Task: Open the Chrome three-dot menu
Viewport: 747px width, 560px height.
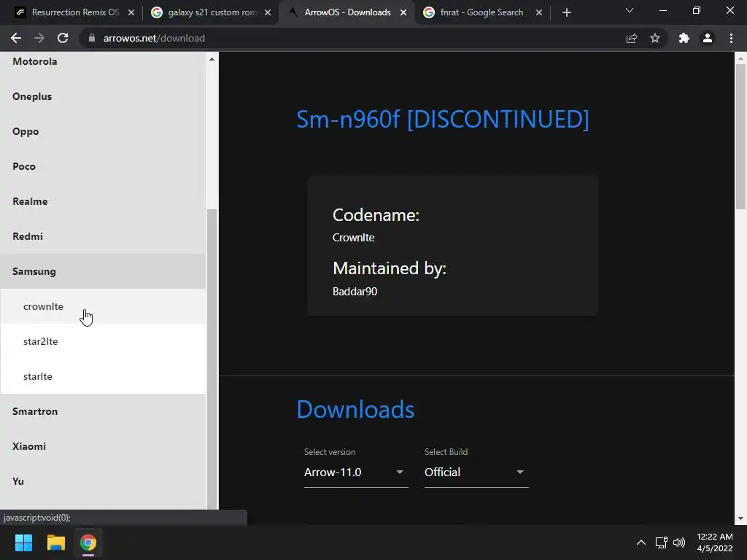Action: point(731,38)
